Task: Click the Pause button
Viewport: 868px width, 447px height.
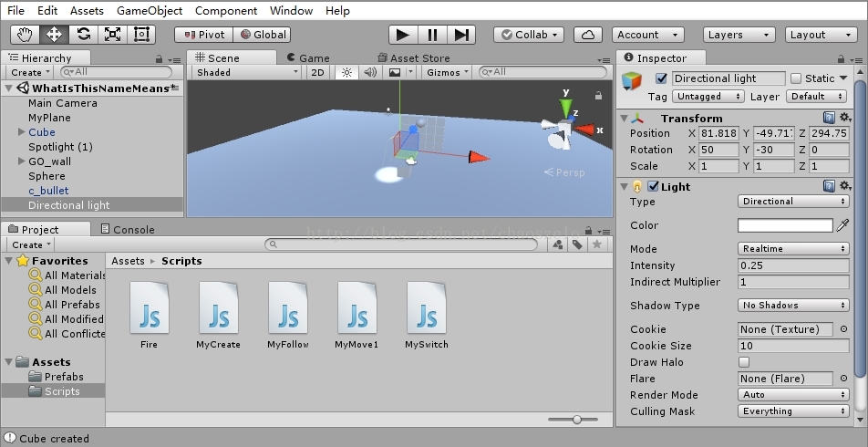Action: (x=432, y=35)
